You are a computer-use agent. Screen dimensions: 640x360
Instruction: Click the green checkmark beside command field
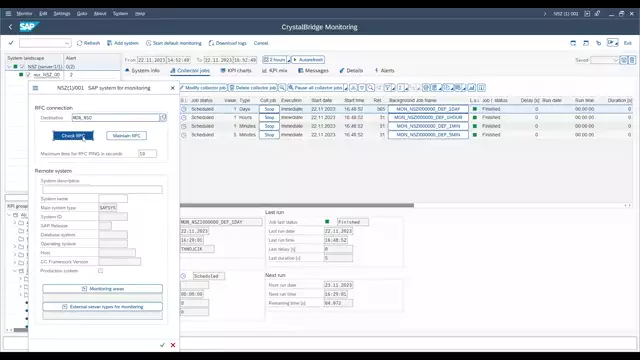click(x=11, y=43)
